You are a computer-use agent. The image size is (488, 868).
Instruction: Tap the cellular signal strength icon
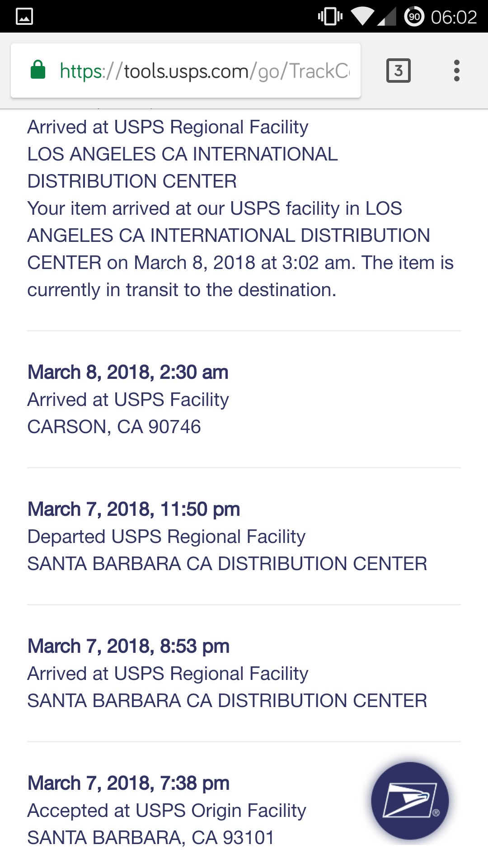point(387,17)
